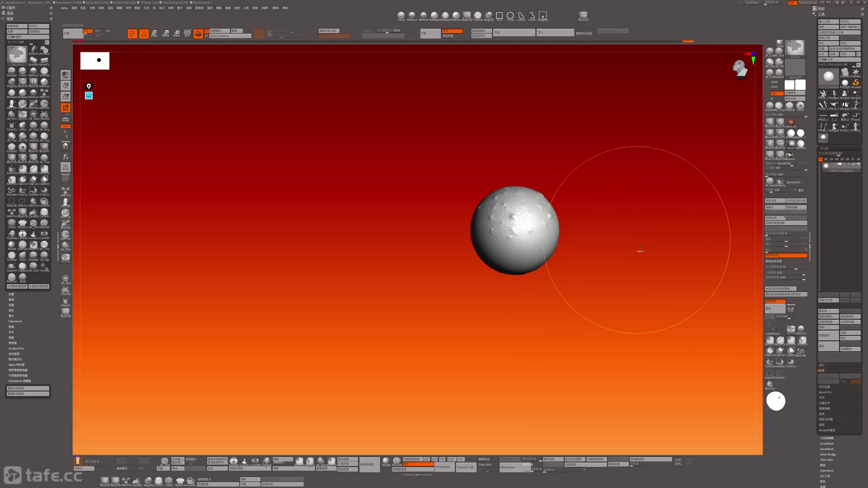The image size is (868, 488).
Task: Select the Lasso stroke icon
Action: pyautogui.click(x=521, y=16)
